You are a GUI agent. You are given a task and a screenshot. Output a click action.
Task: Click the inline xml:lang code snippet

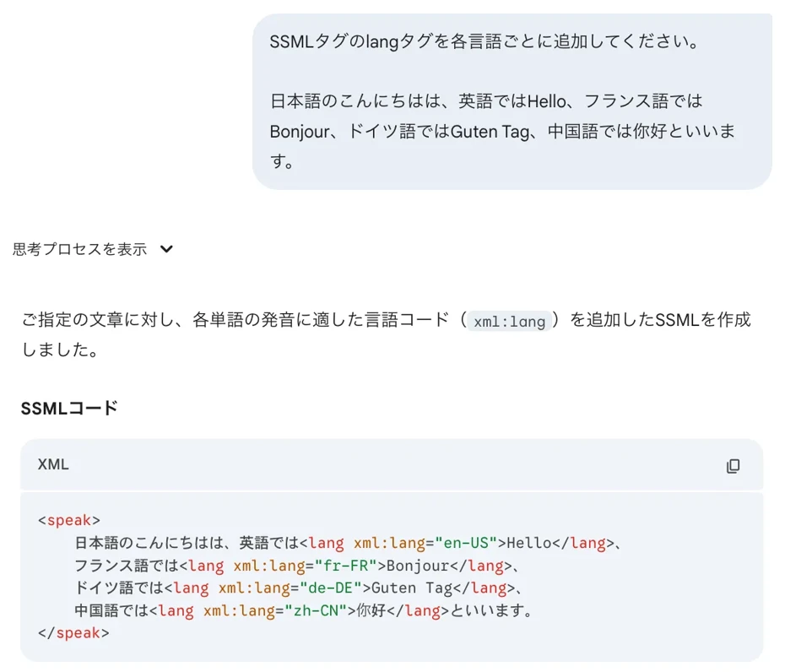[x=508, y=321]
